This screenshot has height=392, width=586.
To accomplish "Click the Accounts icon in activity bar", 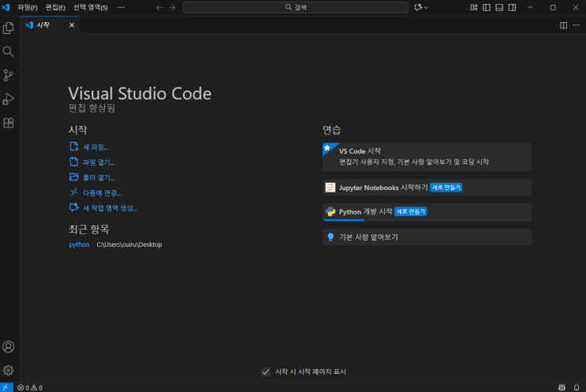I will 9,346.
